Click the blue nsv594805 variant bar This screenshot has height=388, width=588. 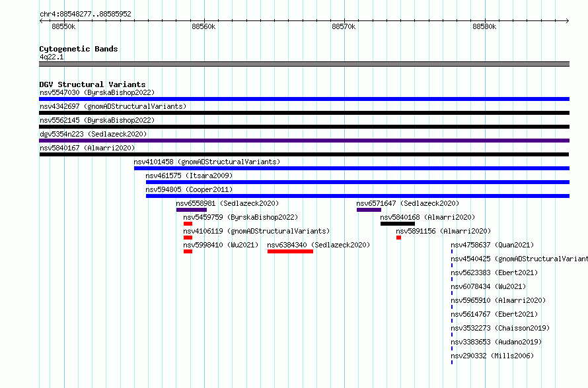pyautogui.click(x=357, y=196)
